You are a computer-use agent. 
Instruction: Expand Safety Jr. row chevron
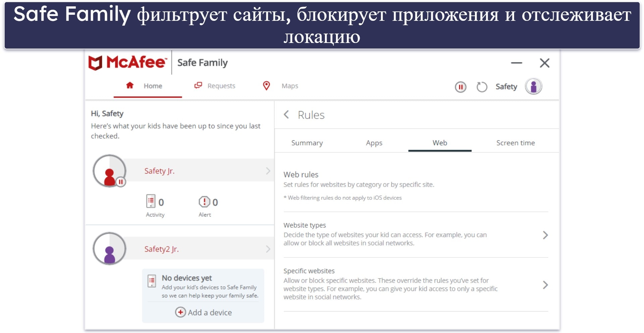[268, 171]
